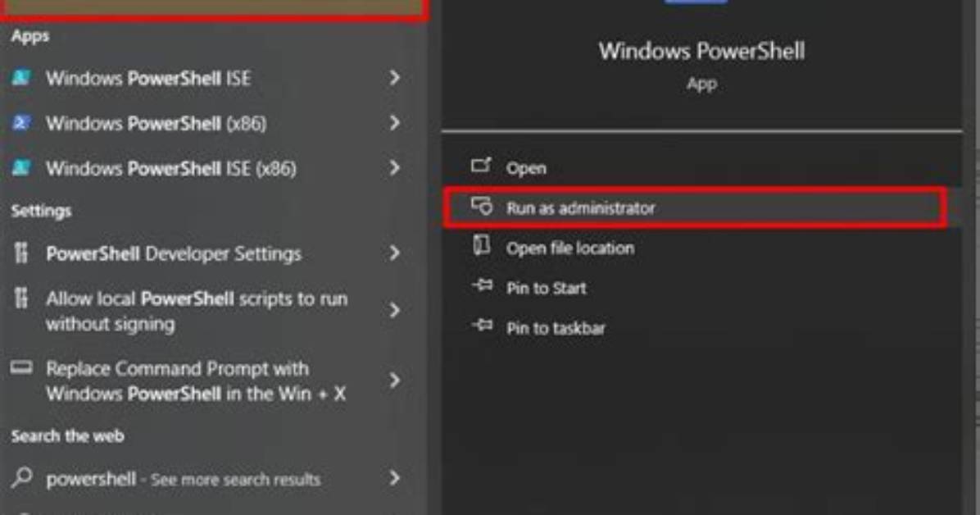Click the Apps section heading
The width and height of the screenshot is (980, 515).
[x=30, y=36]
